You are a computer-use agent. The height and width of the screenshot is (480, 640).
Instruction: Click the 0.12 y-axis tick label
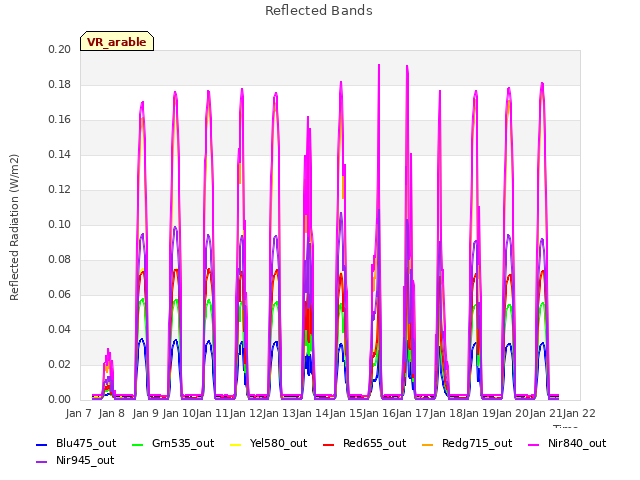pos(60,190)
